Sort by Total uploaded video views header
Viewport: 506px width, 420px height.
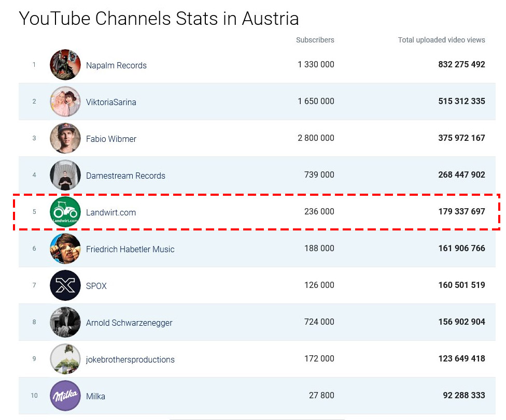[441, 40]
